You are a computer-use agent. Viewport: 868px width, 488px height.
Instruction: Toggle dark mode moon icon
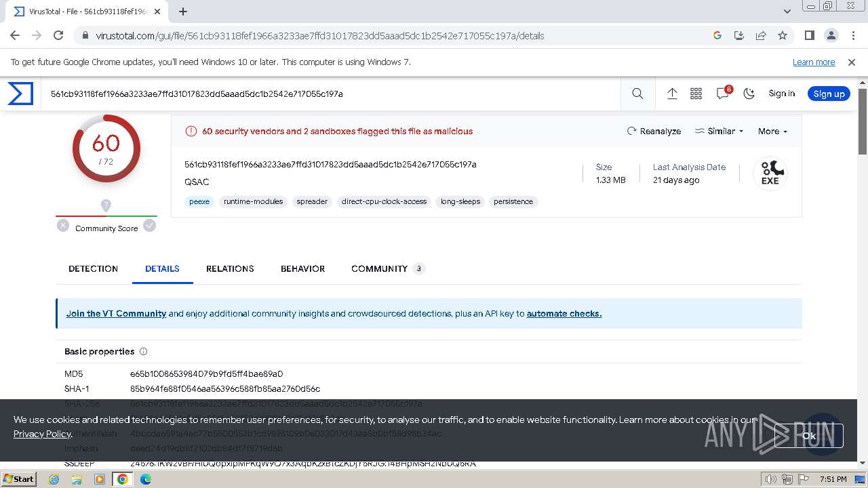coord(749,94)
